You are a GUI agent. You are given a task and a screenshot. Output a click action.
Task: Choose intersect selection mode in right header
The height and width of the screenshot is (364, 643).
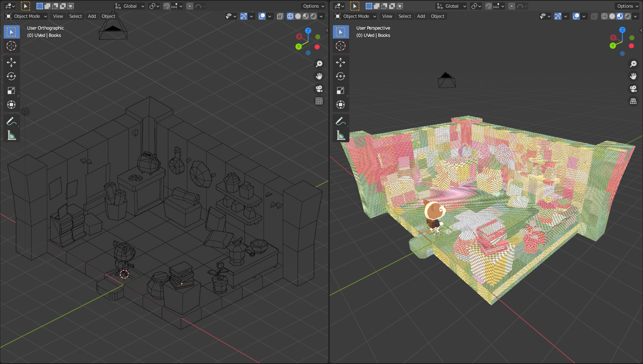pyautogui.click(x=400, y=6)
